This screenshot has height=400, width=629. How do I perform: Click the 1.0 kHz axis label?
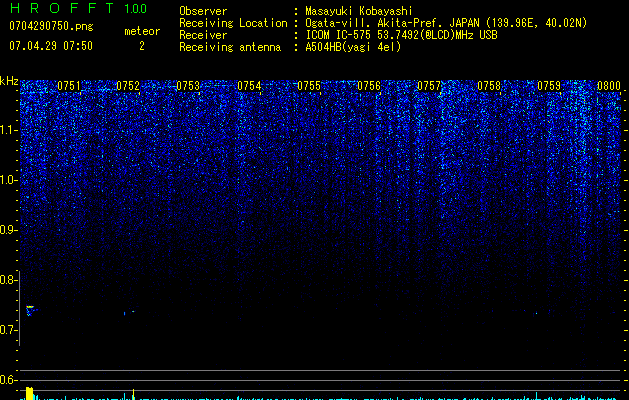[8, 180]
